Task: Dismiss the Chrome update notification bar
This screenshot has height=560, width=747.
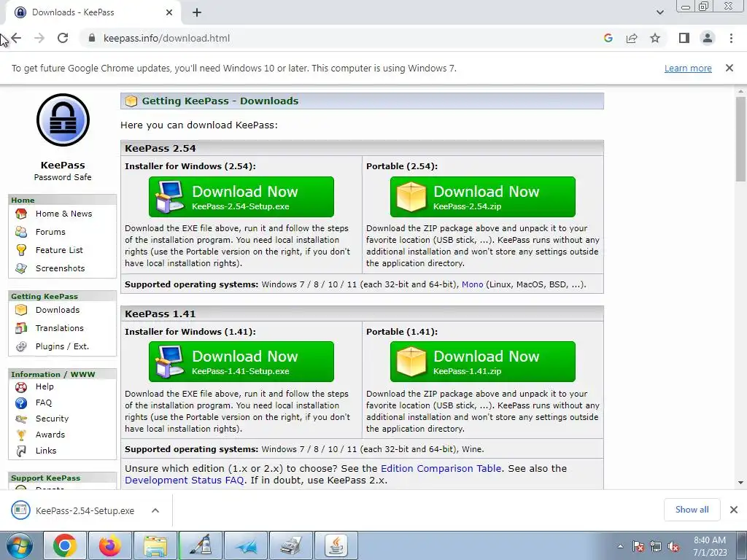Action: click(x=729, y=68)
